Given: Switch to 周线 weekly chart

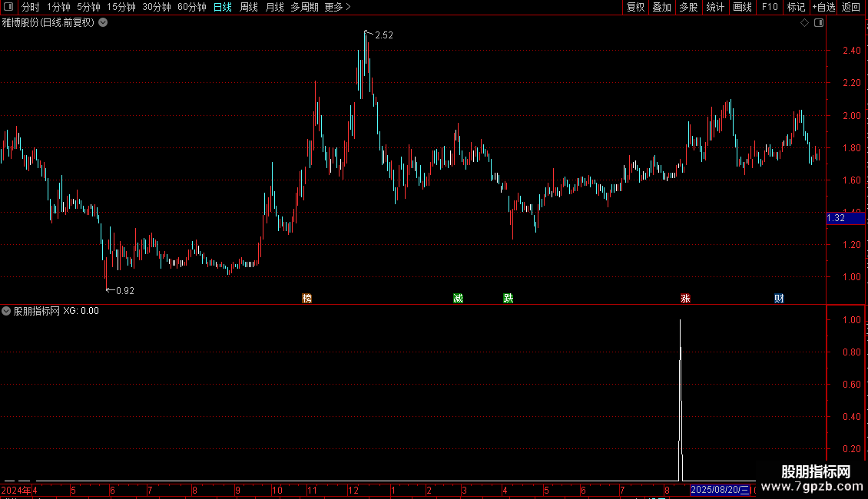Looking at the screenshot, I should pyautogui.click(x=249, y=7).
